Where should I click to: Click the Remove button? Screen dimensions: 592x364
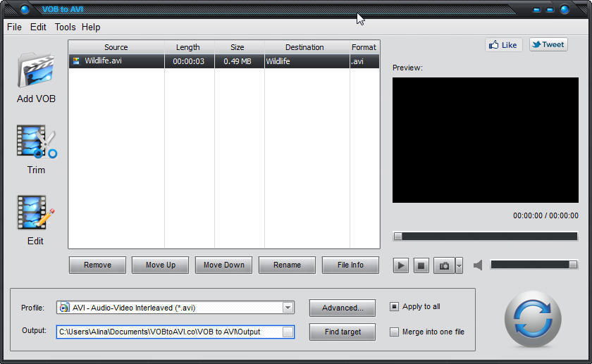tap(97, 265)
